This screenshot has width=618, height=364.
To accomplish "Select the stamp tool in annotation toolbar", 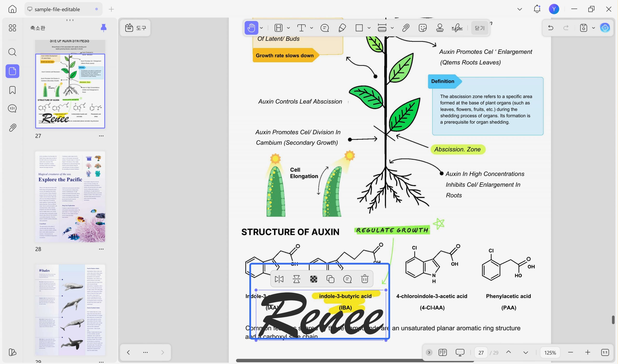I will 440,28.
